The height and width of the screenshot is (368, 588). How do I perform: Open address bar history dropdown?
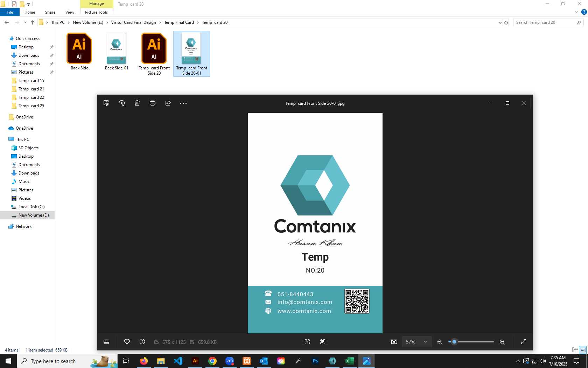500,22
